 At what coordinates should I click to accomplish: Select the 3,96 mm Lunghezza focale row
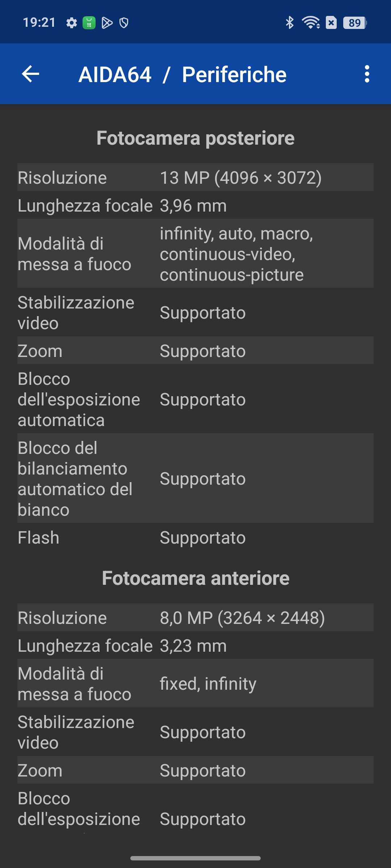(195, 205)
